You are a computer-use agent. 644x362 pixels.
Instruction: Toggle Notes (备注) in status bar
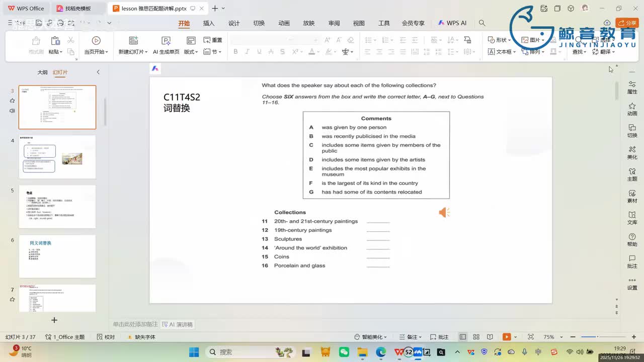pyautogui.click(x=411, y=337)
